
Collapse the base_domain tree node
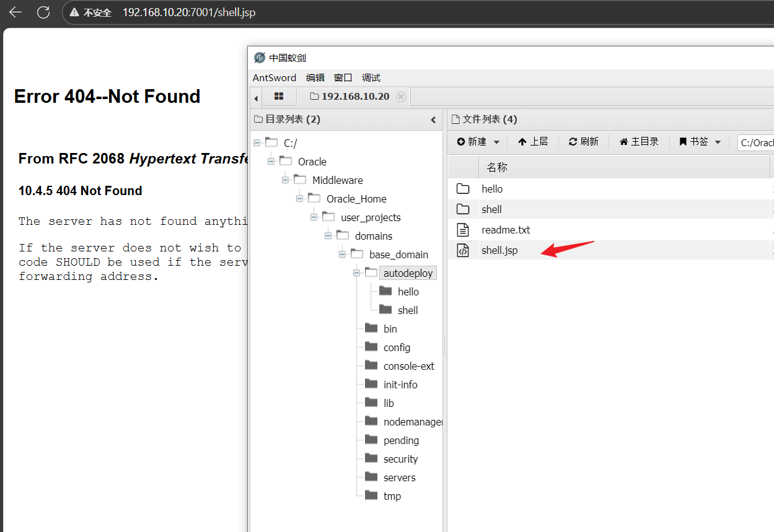(342, 255)
